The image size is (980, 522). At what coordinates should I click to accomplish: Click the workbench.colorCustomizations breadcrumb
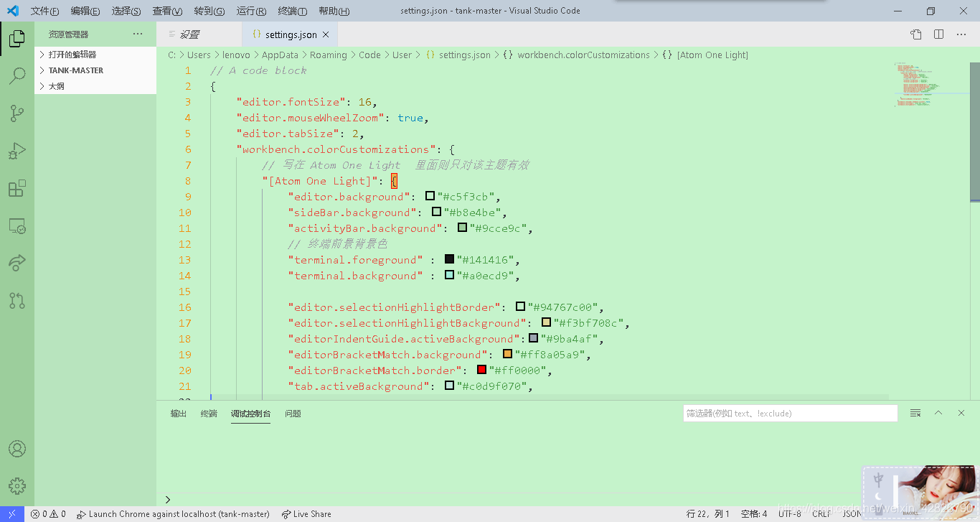point(583,55)
